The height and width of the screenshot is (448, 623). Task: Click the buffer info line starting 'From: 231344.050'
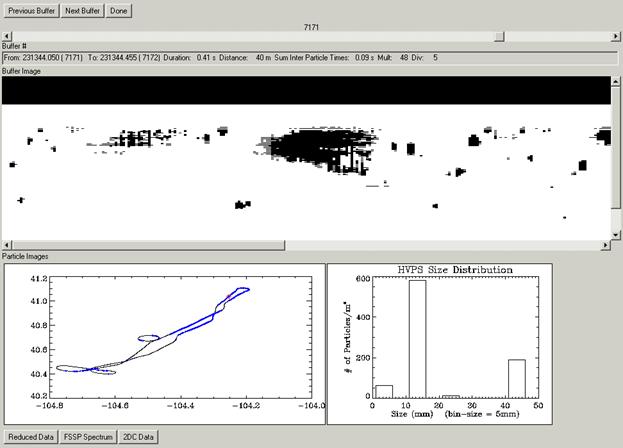click(x=310, y=58)
